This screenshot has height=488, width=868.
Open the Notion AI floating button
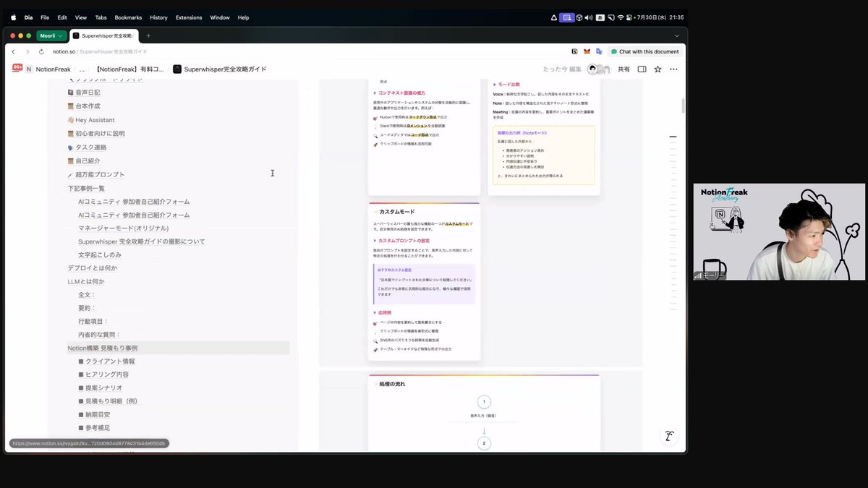(670, 436)
